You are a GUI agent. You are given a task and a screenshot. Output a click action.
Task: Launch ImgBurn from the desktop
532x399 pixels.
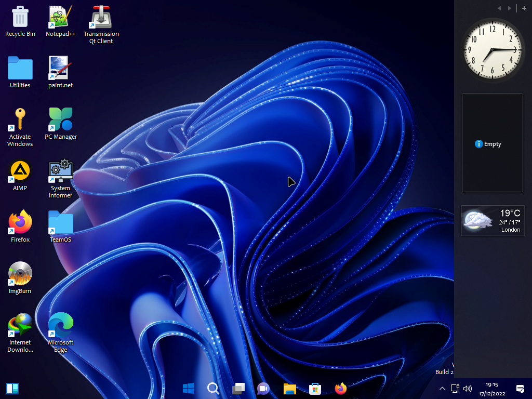(20, 274)
